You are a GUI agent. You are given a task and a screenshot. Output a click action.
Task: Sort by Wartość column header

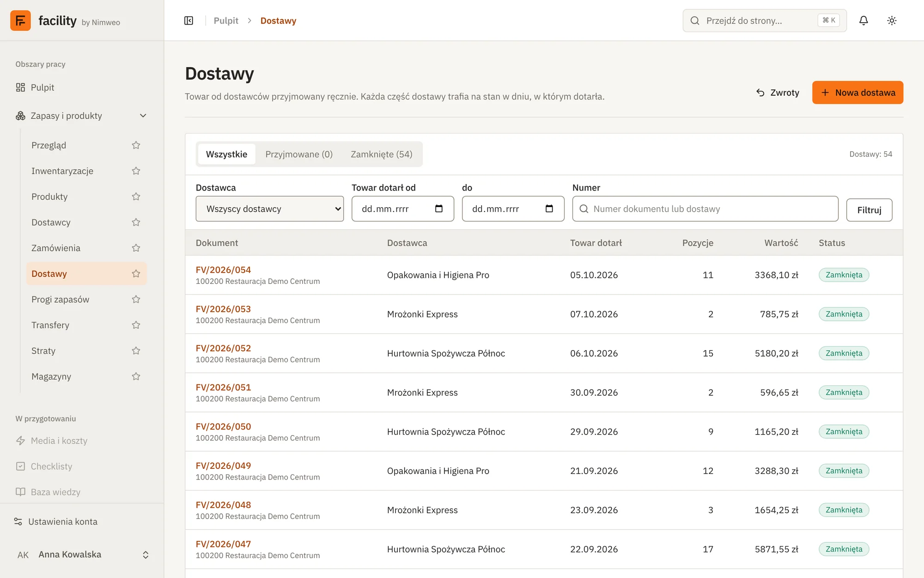(x=781, y=243)
